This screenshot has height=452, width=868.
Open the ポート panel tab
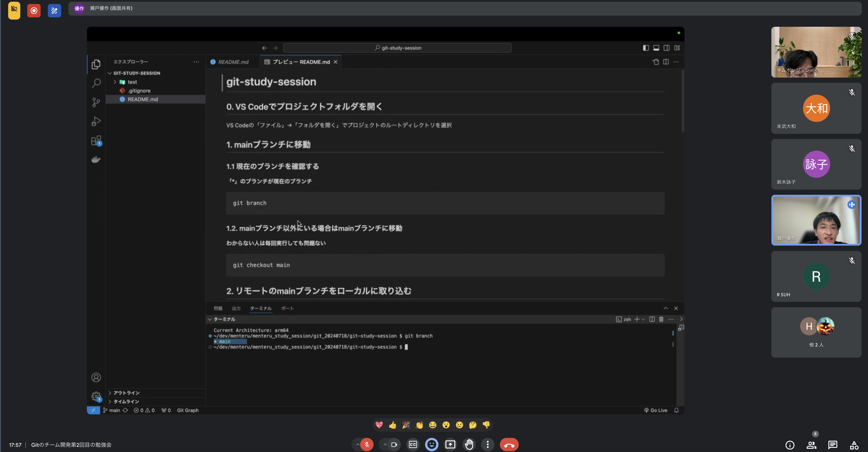tap(287, 308)
